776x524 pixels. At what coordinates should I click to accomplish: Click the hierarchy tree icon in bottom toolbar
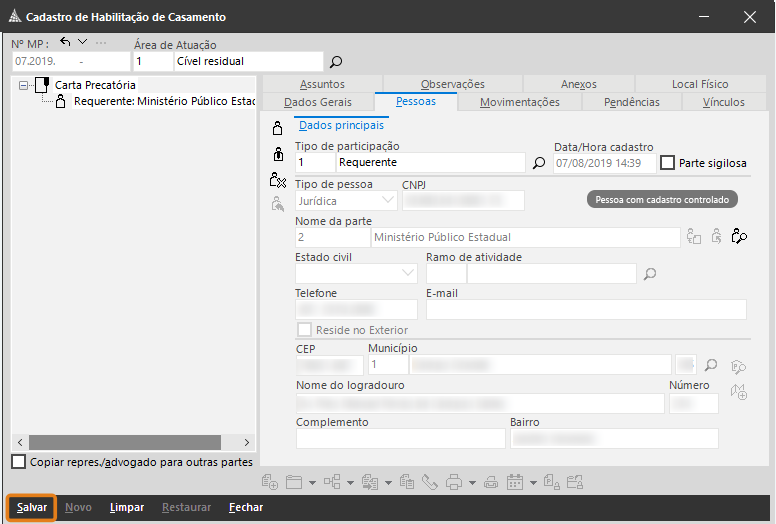point(332,482)
